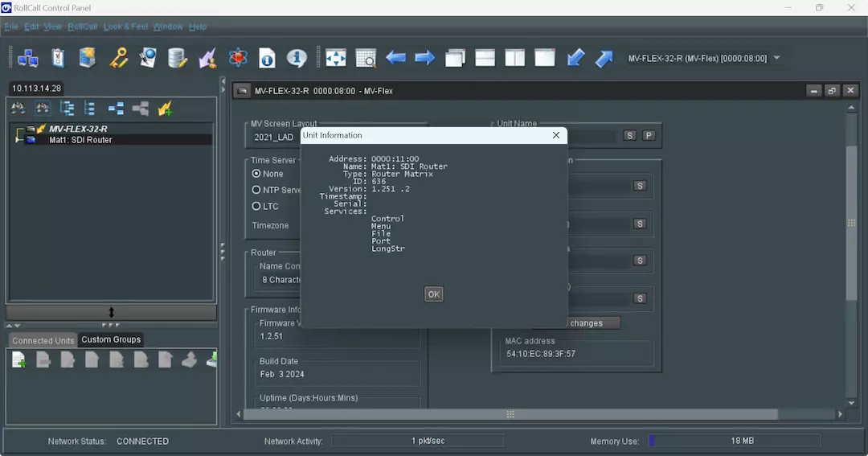Image resolution: width=868 pixels, height=456 pixels.
Task: Select the LTC time server radio button
Action: 256,206
